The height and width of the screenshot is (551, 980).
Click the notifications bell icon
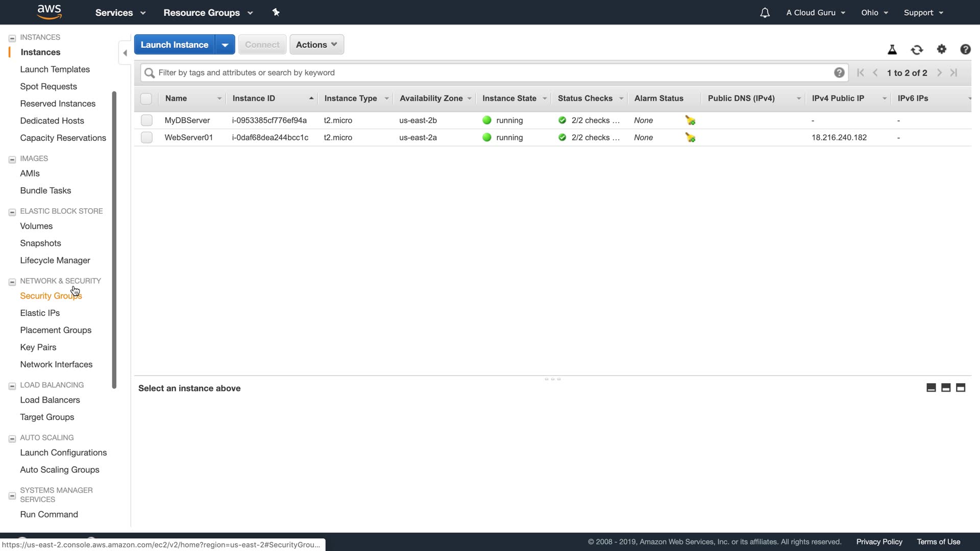tap(765, 13)
